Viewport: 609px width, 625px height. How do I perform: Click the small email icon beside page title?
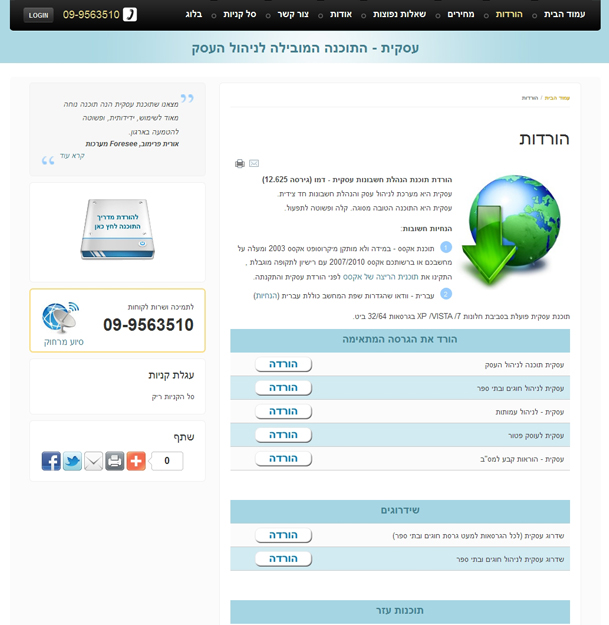tap(254, 163)
